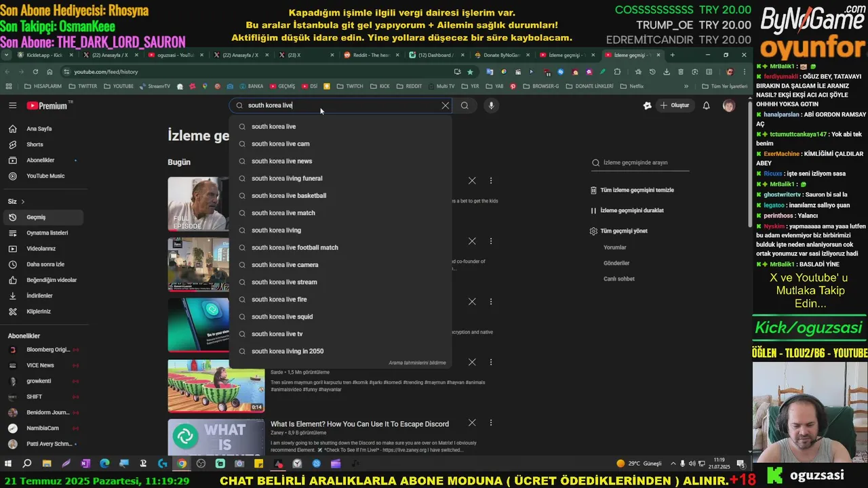Open Videolarınız in the sidebar
This screenshot has height=488, width=868.
[x=42, y=249]
